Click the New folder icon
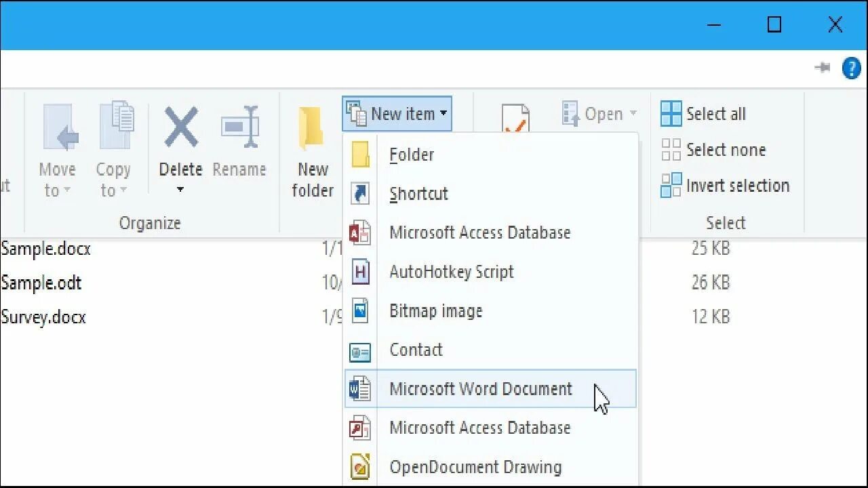 [x=311, y=127]
